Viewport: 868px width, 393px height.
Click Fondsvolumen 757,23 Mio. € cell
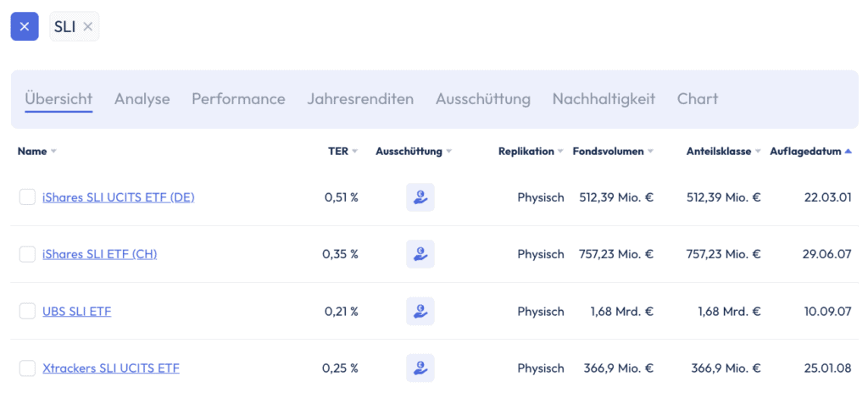(616, 254)
